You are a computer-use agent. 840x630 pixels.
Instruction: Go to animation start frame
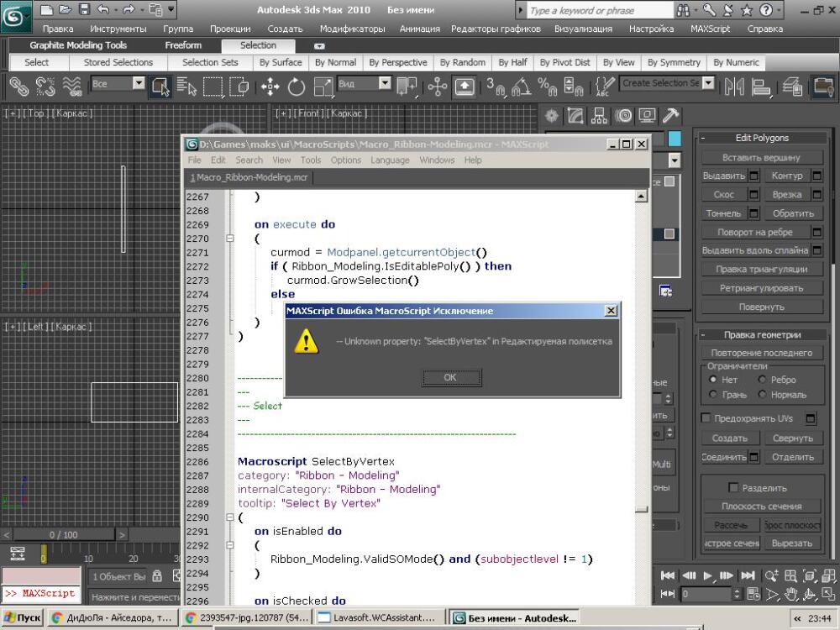click(x=668, y=576)
